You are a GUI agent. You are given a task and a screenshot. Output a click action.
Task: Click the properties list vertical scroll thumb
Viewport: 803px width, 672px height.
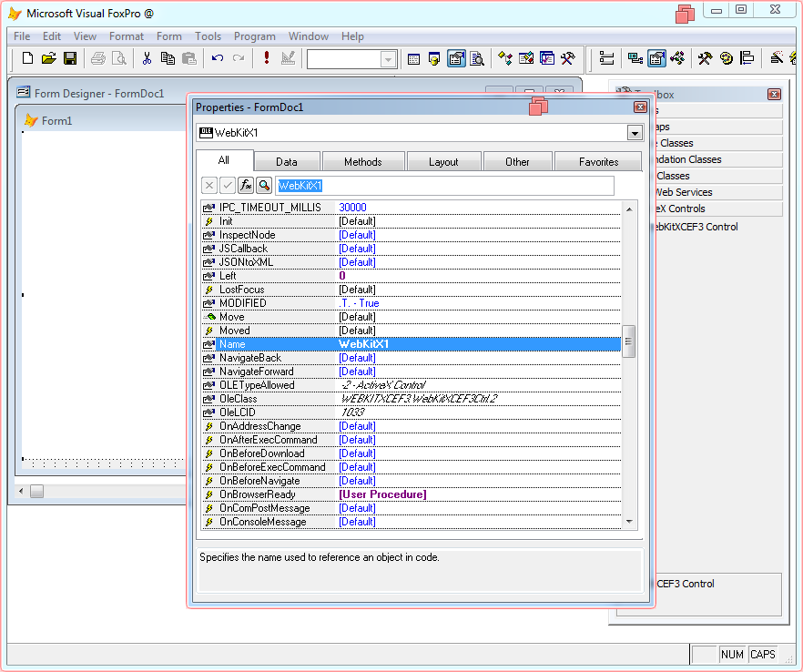click(x=629, y=341)
